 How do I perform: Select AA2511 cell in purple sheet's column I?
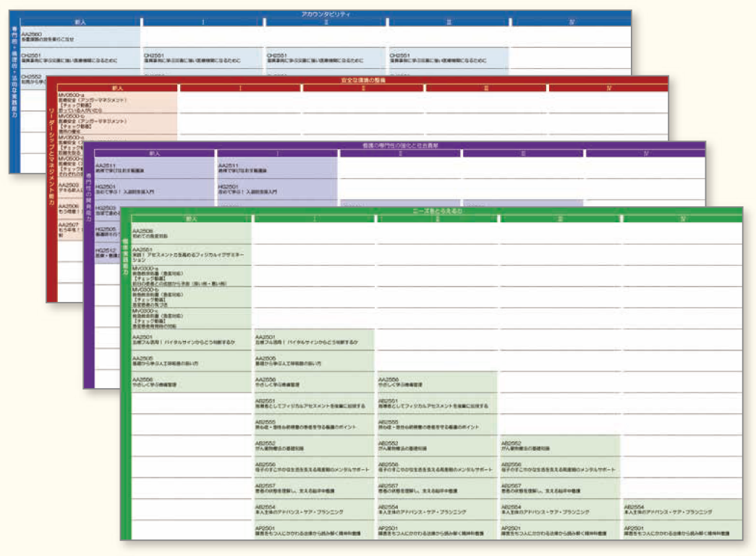[277, 168]
